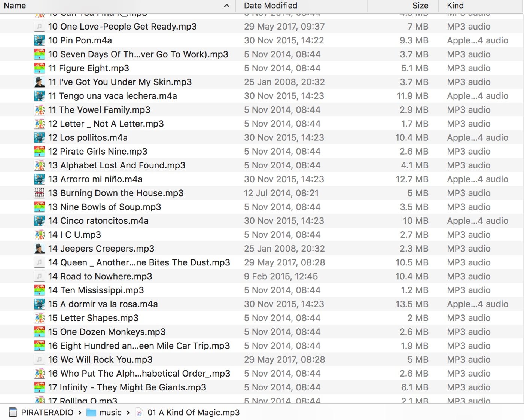Viewport: 524px width, 420px height.
Task: Select the file 16 We Will Rock You.mp3
Action: (x=101, y=359)
